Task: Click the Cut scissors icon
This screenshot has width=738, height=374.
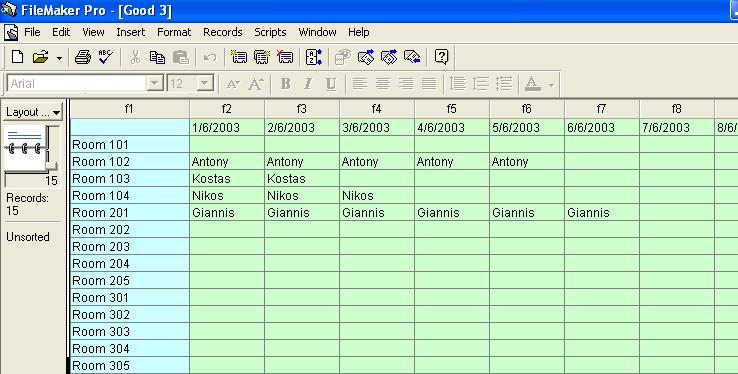Action: 135,57
